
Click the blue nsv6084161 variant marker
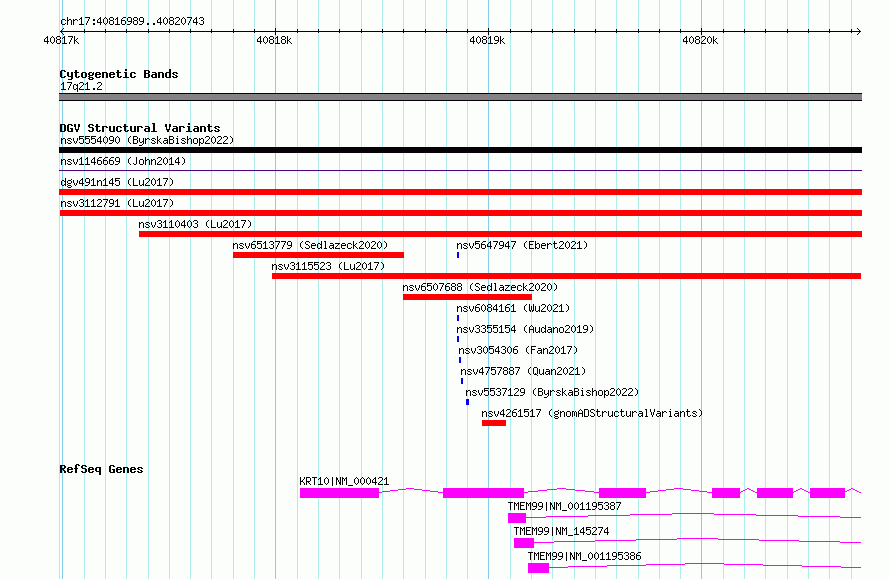click(458, 318)
